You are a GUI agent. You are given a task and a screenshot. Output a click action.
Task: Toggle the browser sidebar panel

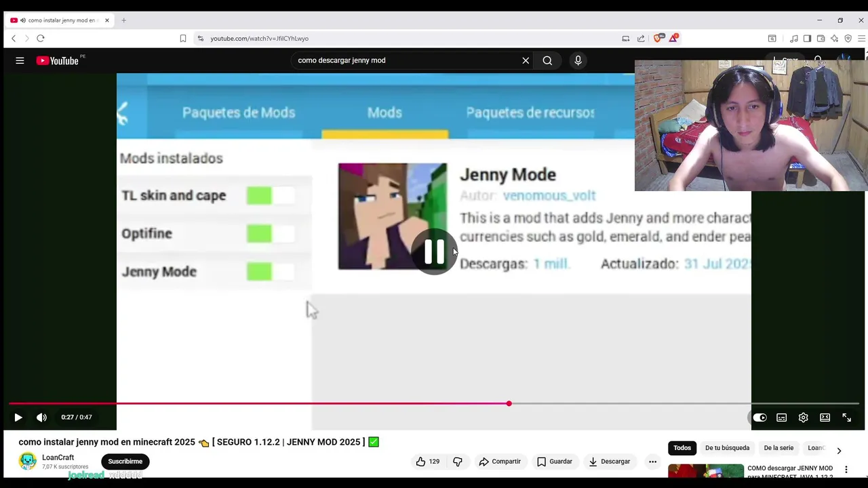807,39
